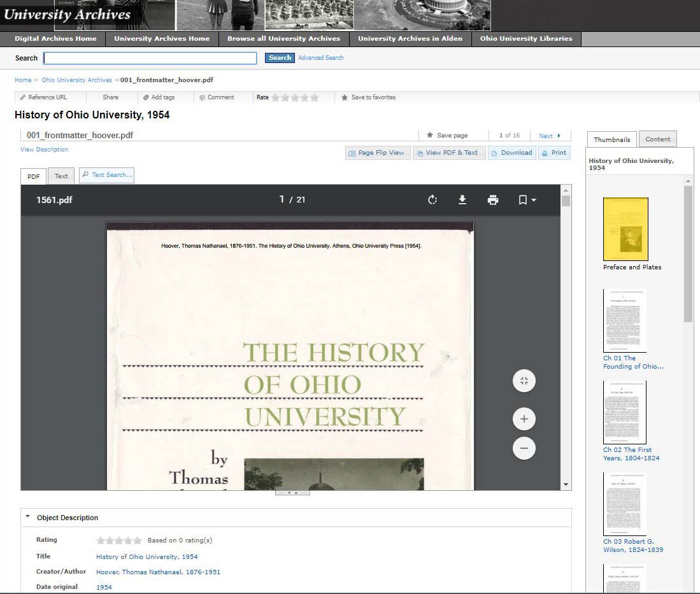Image resolution: width=700 pixels, height=594 pixels.
Task: Zoom in on the PDF page
Action: pyautogui.click(x=524, y=419)
